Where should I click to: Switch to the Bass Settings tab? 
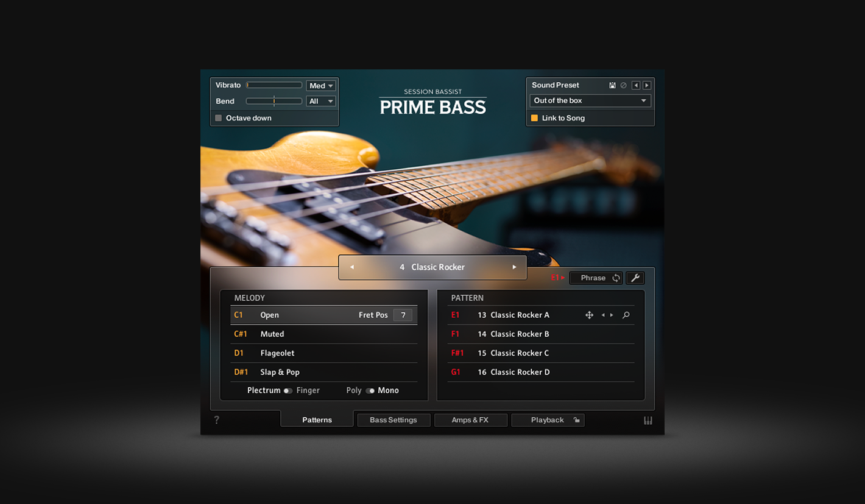[394, 420]
